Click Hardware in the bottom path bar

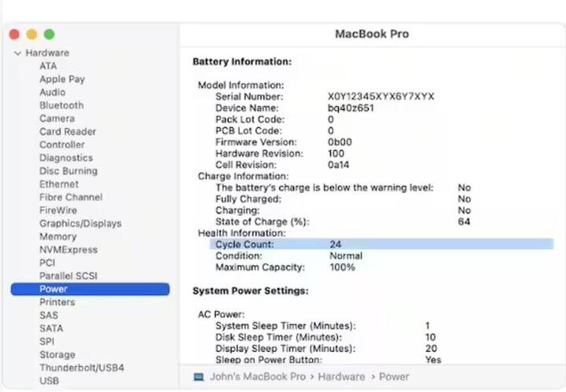(x=342, y=376)
